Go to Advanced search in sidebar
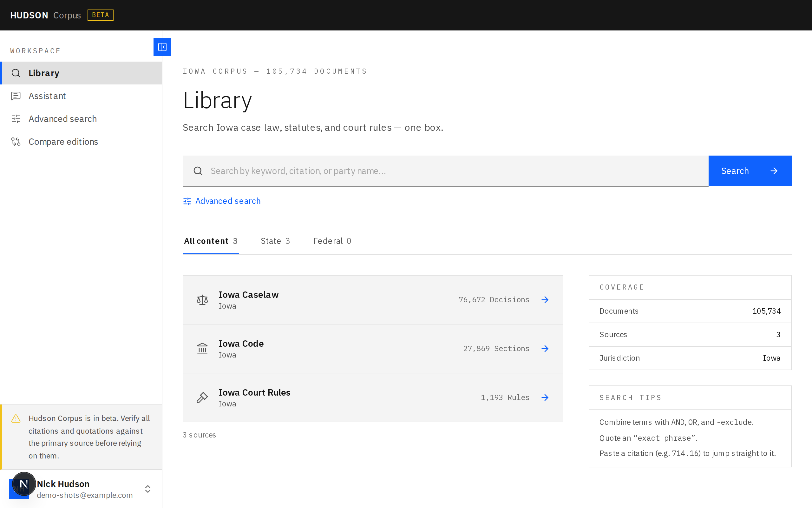 pos(81,119)
